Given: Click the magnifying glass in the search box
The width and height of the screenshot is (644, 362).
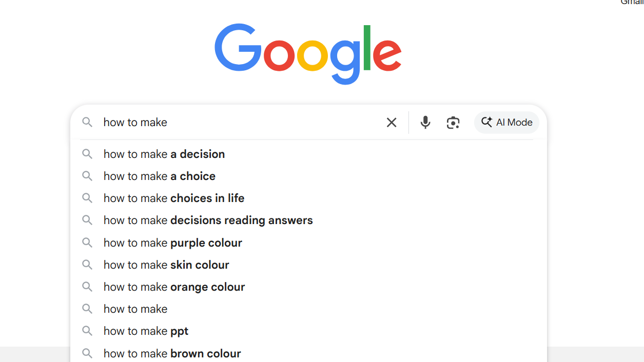Looking at the screenshot, I should [x=87, y=122].
